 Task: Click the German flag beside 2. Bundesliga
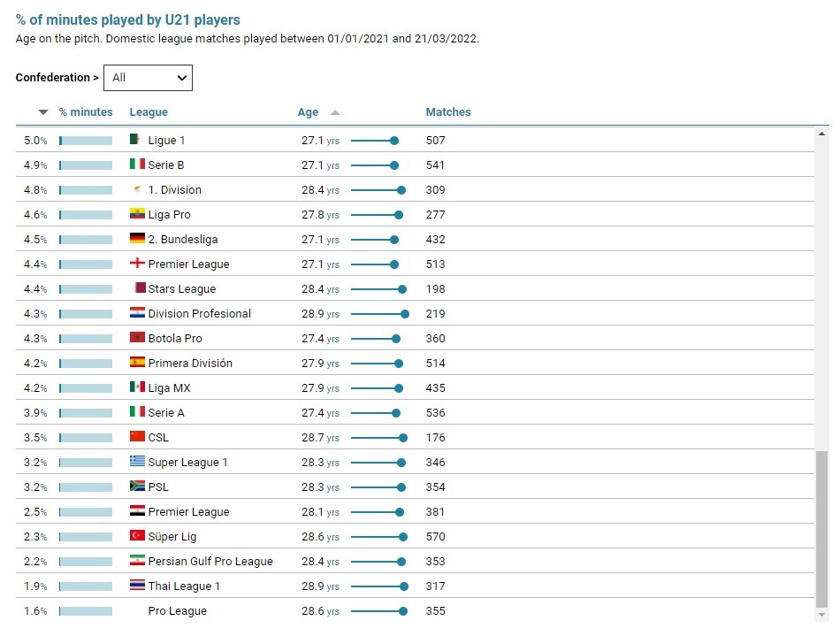point(137,239)
